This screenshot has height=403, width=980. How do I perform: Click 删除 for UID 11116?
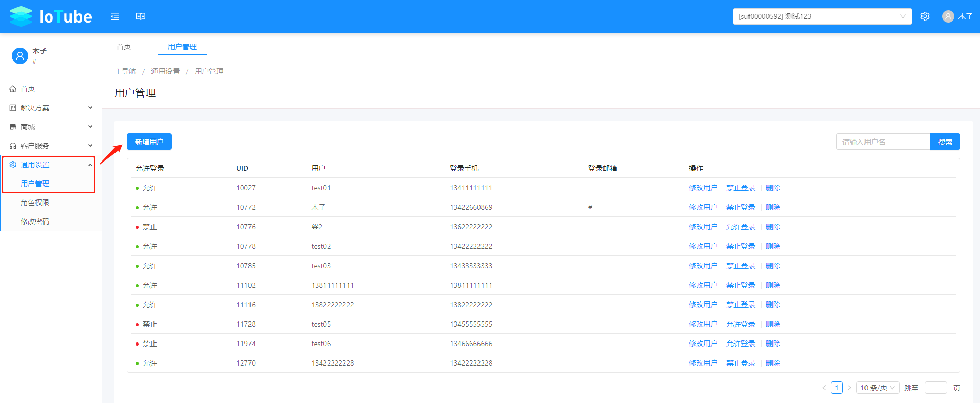click(x=773, y=305)
